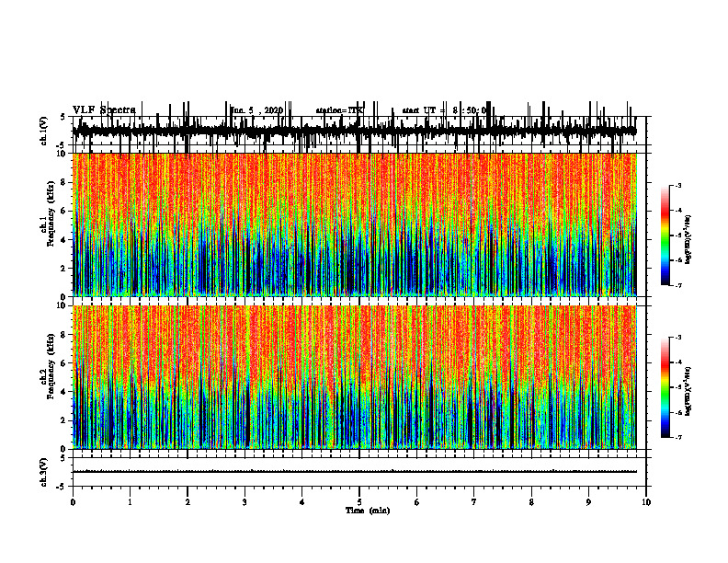The image size is (728, 563).
Task: Click the "-7" value on ch.2 color bar
Action: [x=677, y=437]
